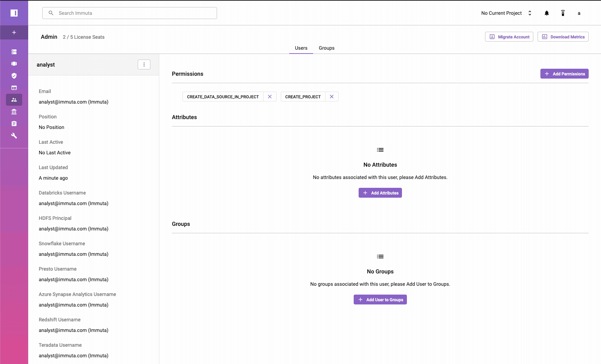Click Azure Synapse Analytics Username value
This screenshot has height=364, width=601.
[x=74, y=305]
